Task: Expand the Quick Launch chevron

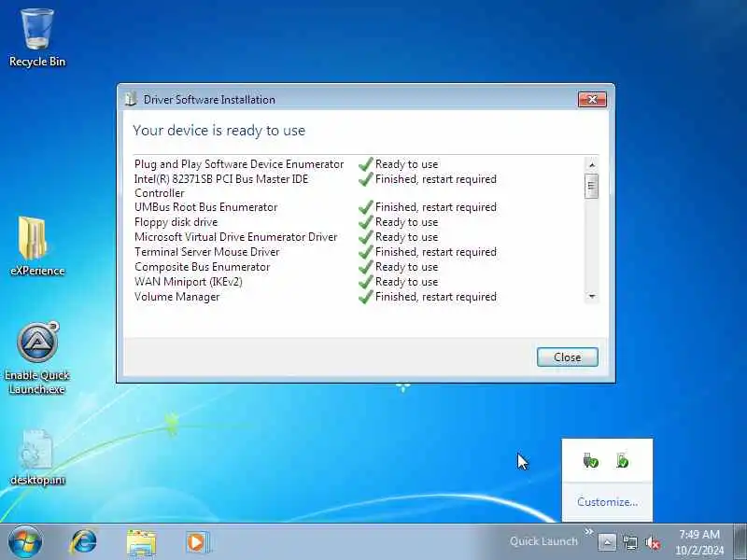Action: click(x=589, y=531)
